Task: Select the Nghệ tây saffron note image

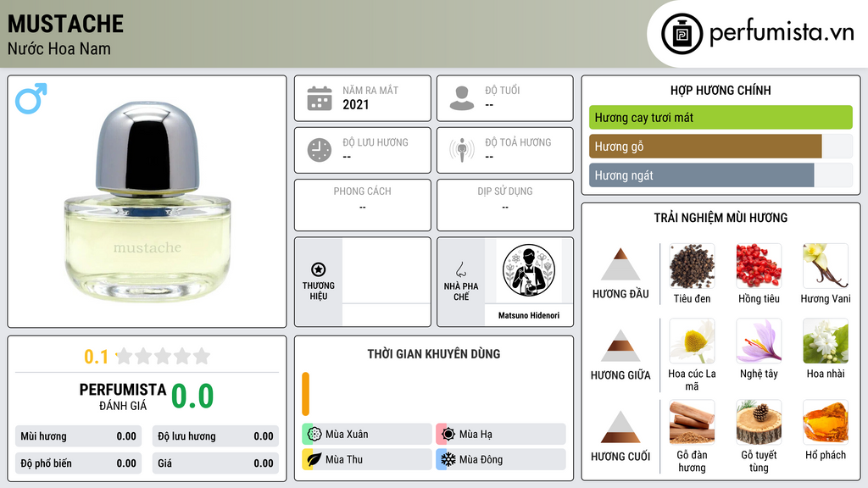Action: point(759,341)
